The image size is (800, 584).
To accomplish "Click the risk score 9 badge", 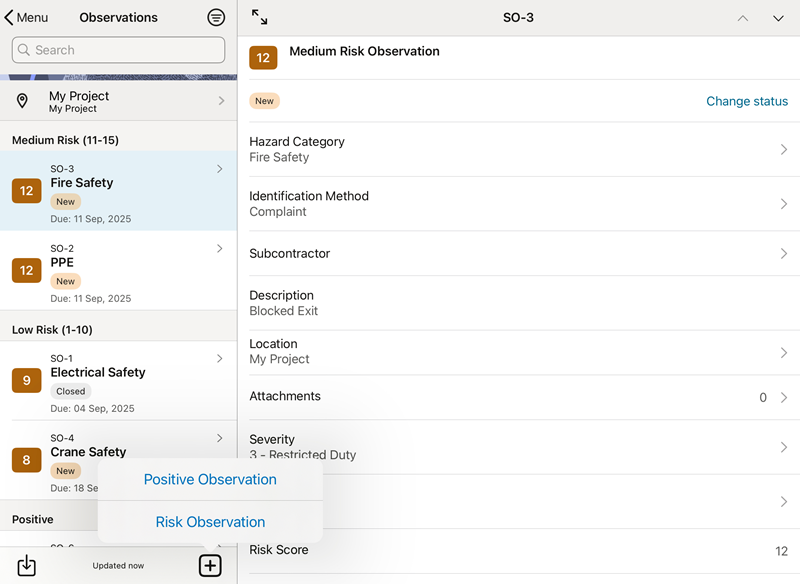I will 26,380.
